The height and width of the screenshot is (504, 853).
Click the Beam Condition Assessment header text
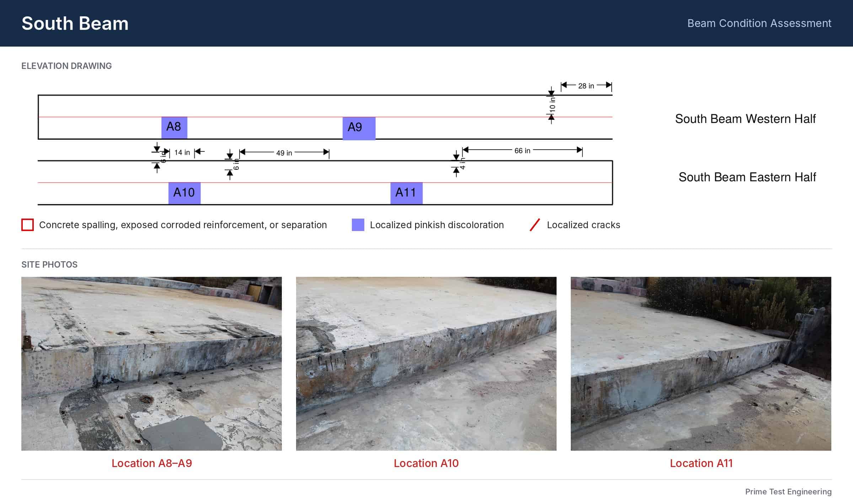click(759, 23)
